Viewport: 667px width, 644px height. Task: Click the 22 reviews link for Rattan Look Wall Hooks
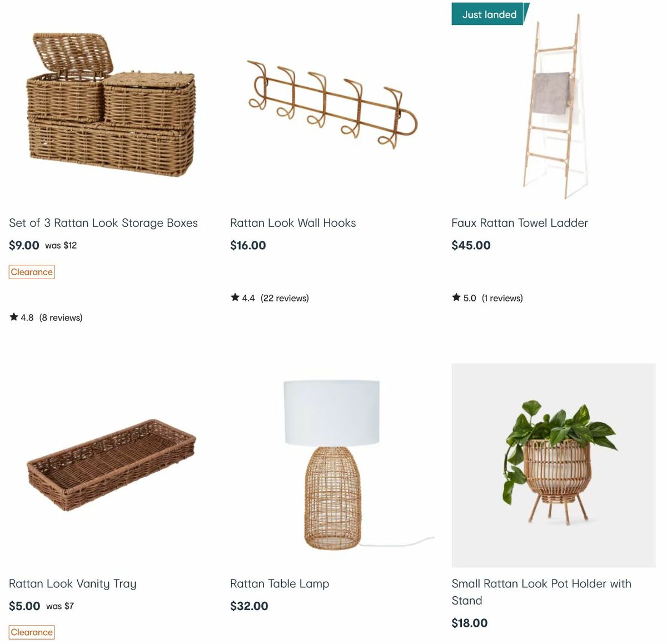[285, 298]
